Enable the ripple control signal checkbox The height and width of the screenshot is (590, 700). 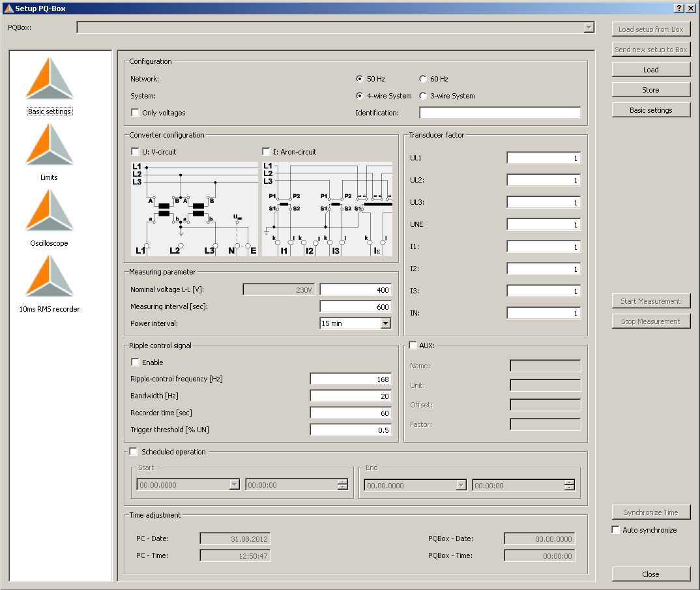point(135,362)
